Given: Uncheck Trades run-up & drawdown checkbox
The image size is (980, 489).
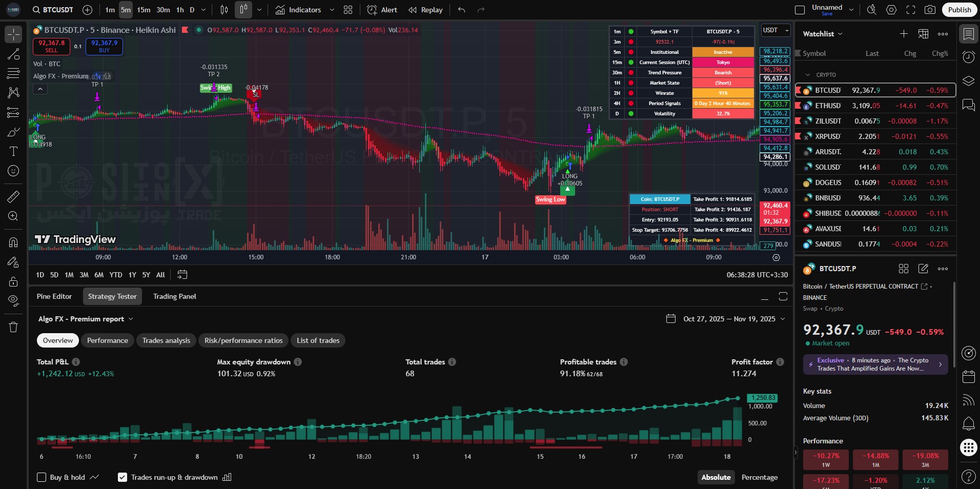Looking at the screenshot, I should (x=122, y=477).
